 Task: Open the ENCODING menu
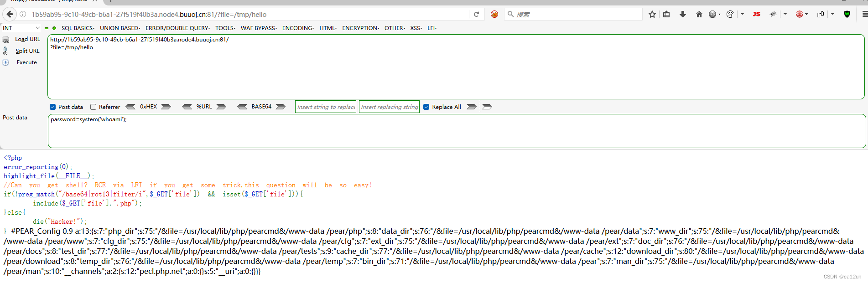point(298,28)
